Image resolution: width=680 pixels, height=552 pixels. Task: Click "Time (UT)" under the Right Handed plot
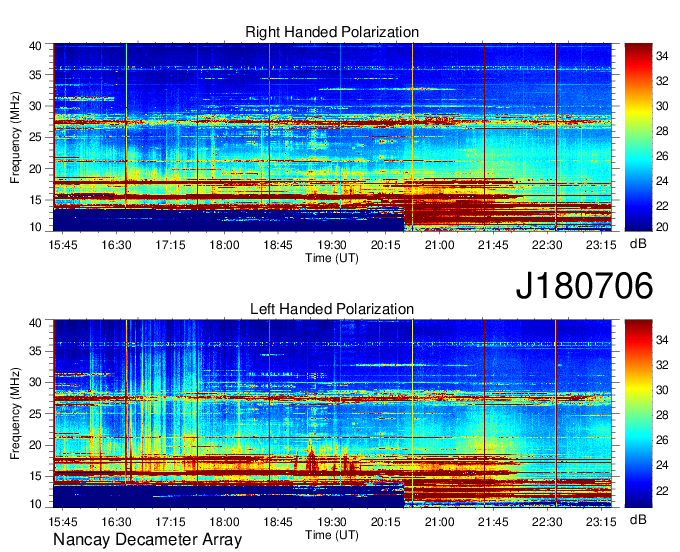332,258
